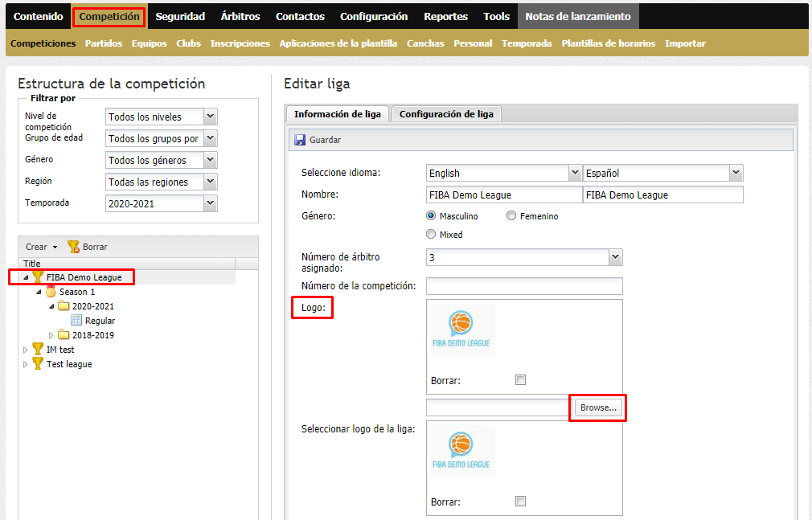
Task: Click the Borrar trophy icon in tree toolbar
Action: point(73,247)
